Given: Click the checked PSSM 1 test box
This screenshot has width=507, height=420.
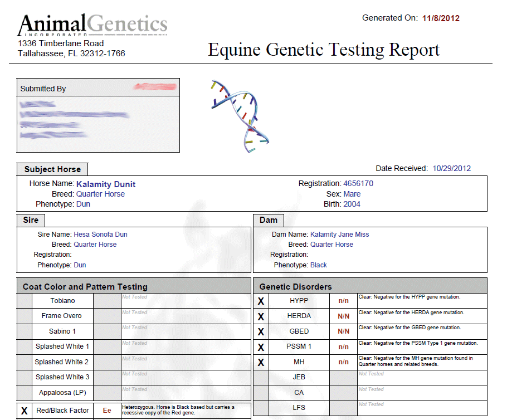Looking at the screenshot, I should [x=261, y=347].
